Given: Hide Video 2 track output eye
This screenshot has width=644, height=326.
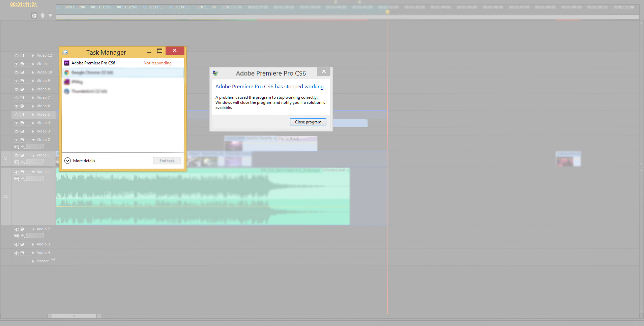Looking at the screenshot, I should coord(17,140).
